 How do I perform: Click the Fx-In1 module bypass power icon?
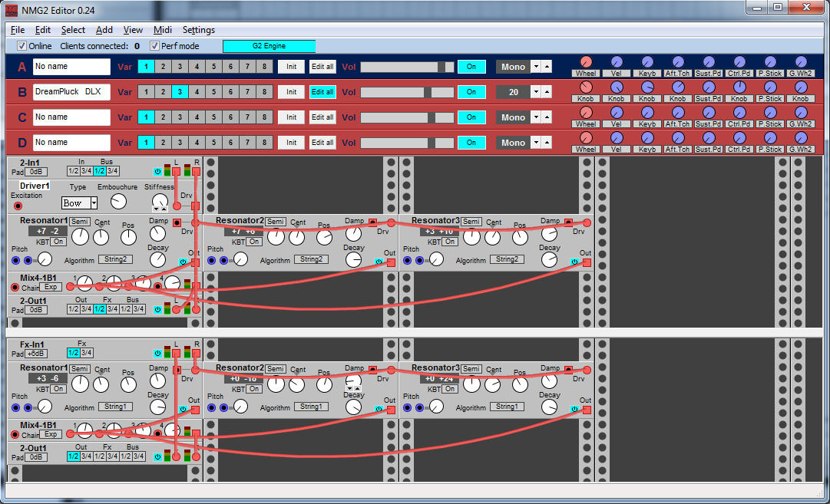(157, 353)
